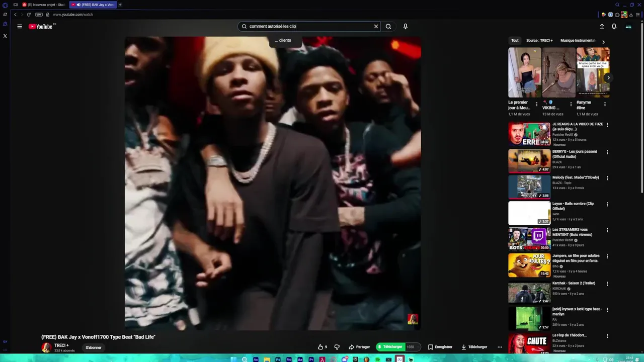The image size is (644, 362).
Task: Select the Tout filter chip
Action: tap(515, 41)
